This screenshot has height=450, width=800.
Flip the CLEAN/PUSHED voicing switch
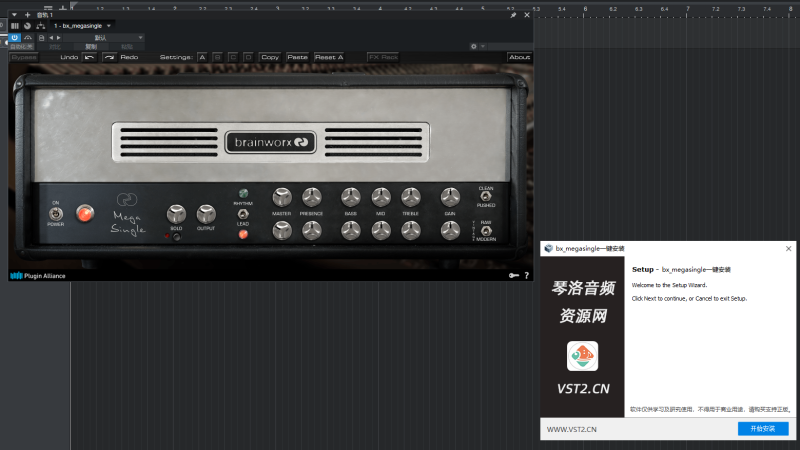tap(486, 197)
